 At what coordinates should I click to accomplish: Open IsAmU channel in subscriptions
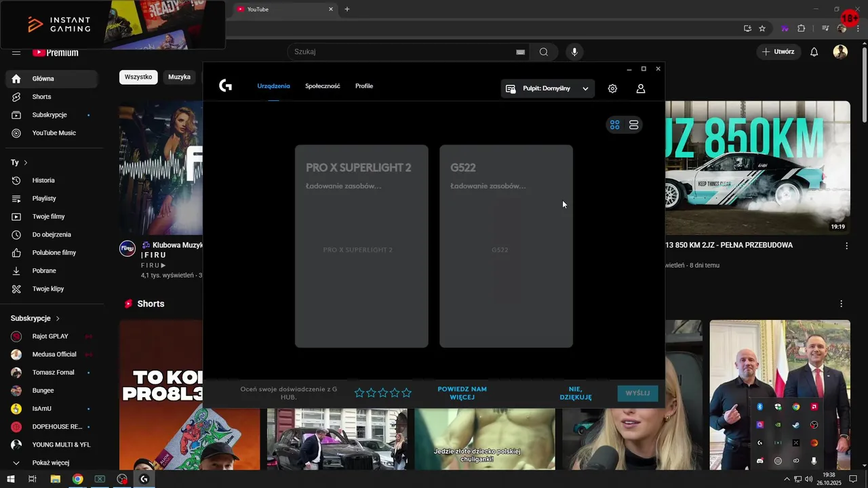[52, 409]
